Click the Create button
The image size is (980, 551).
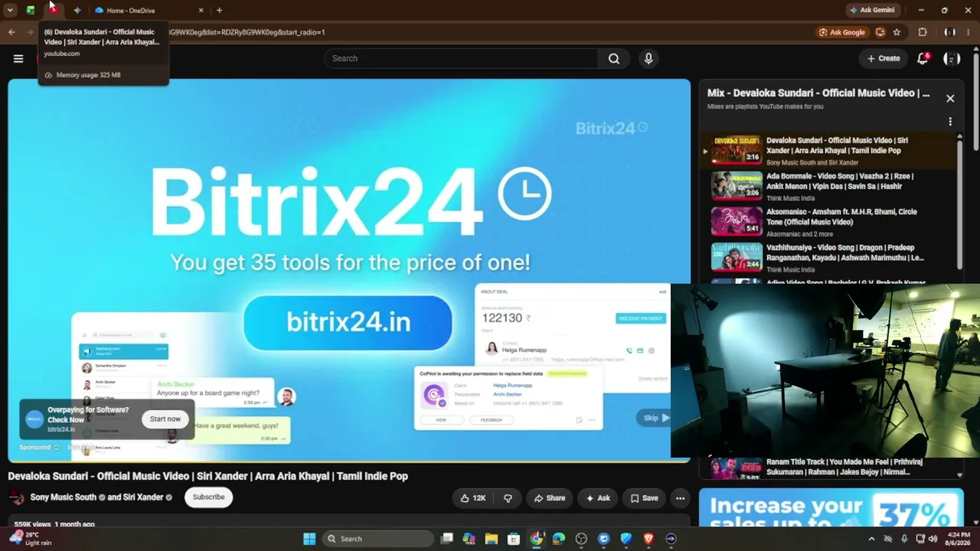tap(883, 58)
